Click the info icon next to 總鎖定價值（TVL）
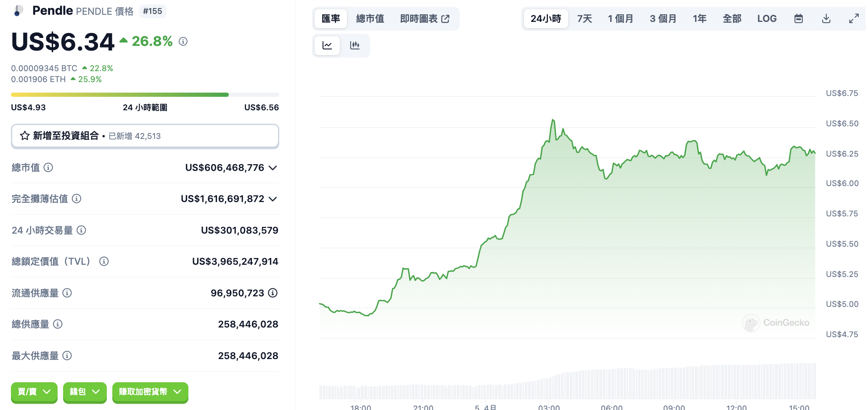Image resolution: width=868 pixels, height=410 pixels. pos(104,261)
